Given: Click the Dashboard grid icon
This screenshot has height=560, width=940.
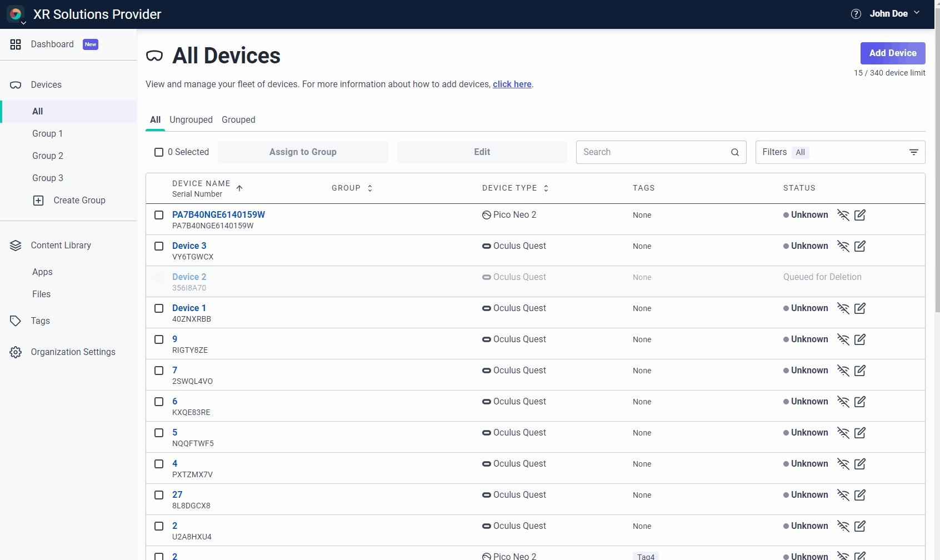Looking at the screenshot, I should (x=16, y=44).
